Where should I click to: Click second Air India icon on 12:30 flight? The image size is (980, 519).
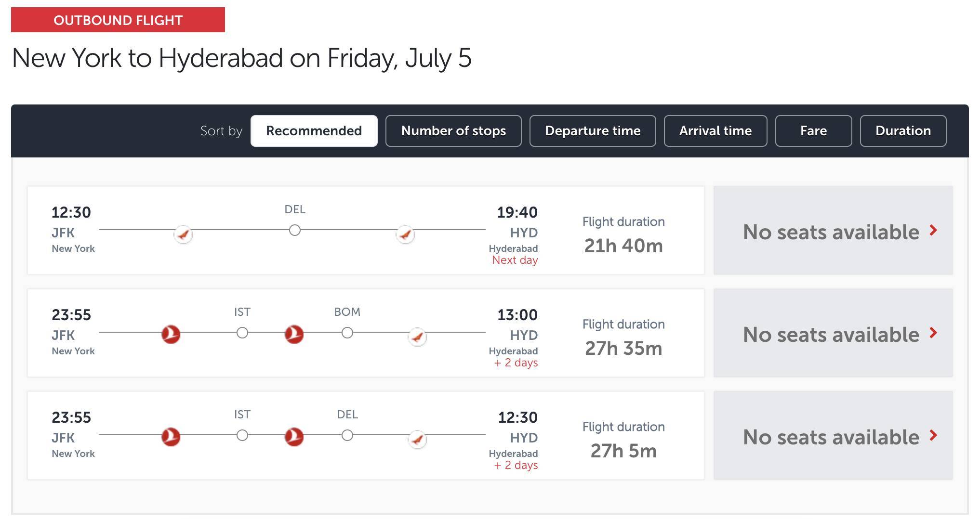pos(405,234)
